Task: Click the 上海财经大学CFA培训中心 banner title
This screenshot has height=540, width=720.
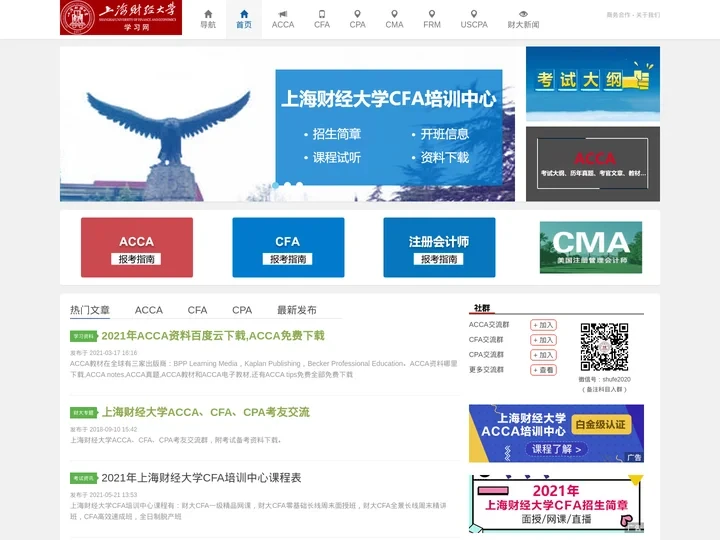Action: coord(388,99)
